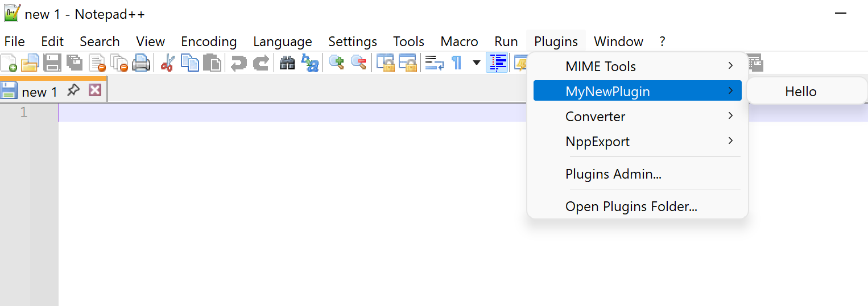Choose Open Plugins Folder... entry

[638, 206]
